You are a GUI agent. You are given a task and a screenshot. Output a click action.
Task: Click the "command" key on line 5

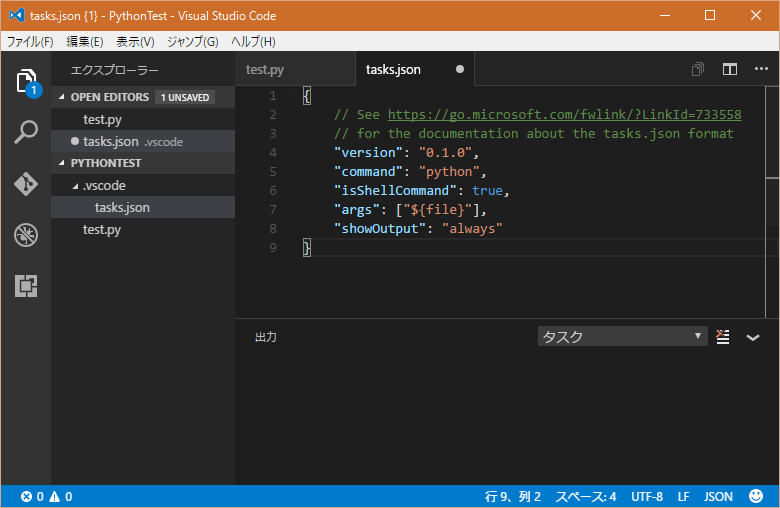coord(368,172)
